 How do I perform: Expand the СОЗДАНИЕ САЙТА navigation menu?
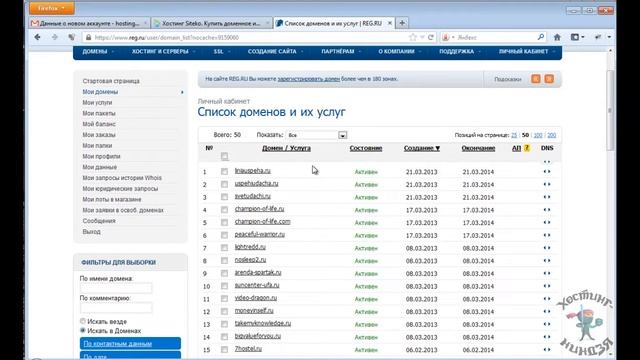pyautogui.click(x=276, y=51)
